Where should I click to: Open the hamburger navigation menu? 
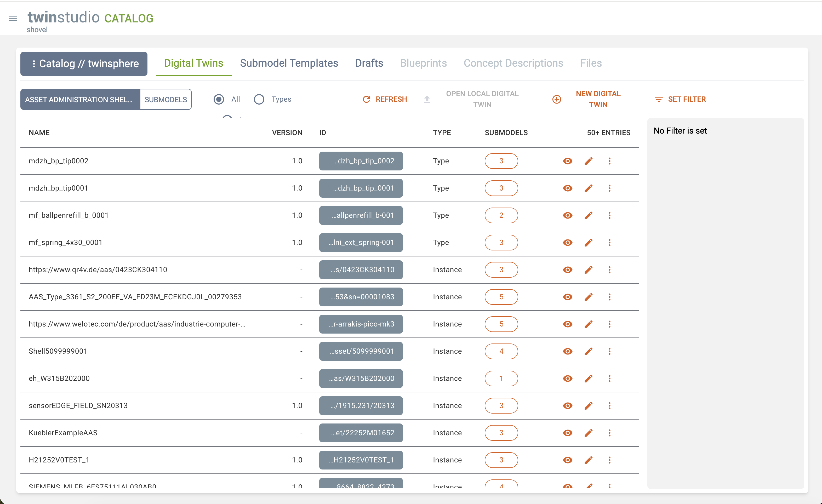pos(13,18)
